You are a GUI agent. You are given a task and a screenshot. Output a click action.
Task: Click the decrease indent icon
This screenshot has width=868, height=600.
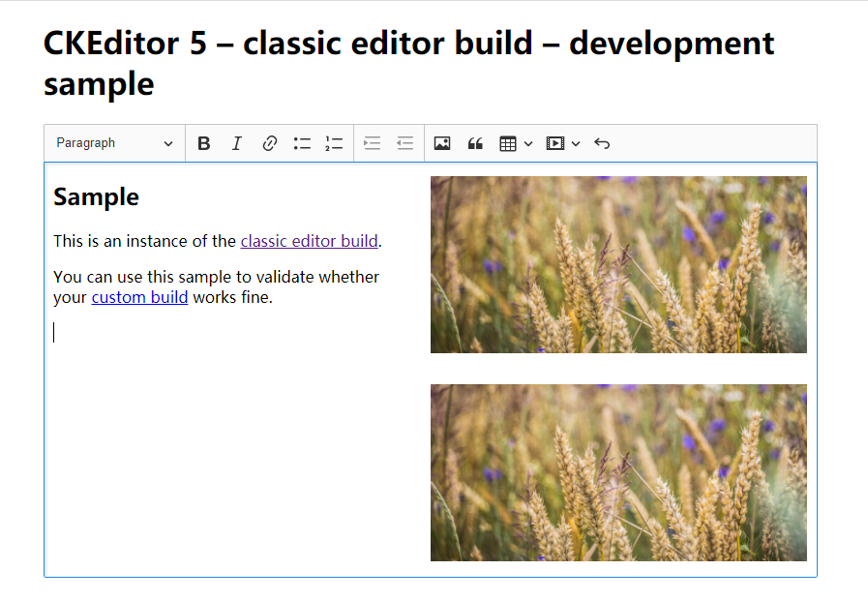pos(405,143)
